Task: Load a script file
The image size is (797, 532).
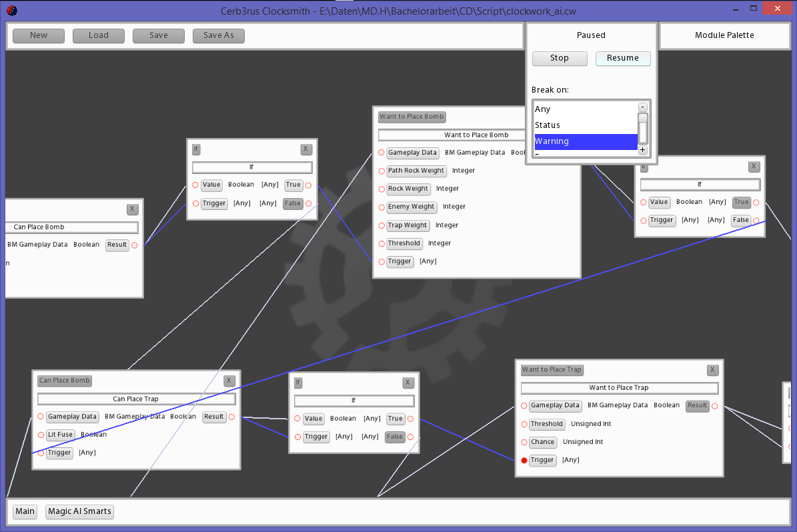Action: [x=98, y=35]
